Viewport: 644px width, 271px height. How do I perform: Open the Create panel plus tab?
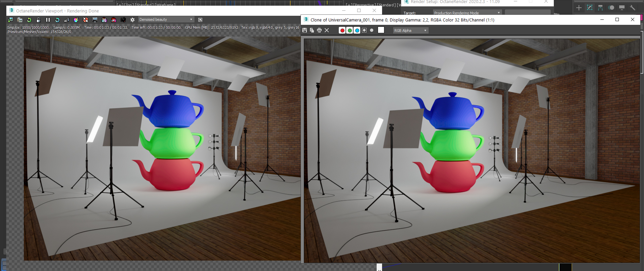[x=579, y=8]
